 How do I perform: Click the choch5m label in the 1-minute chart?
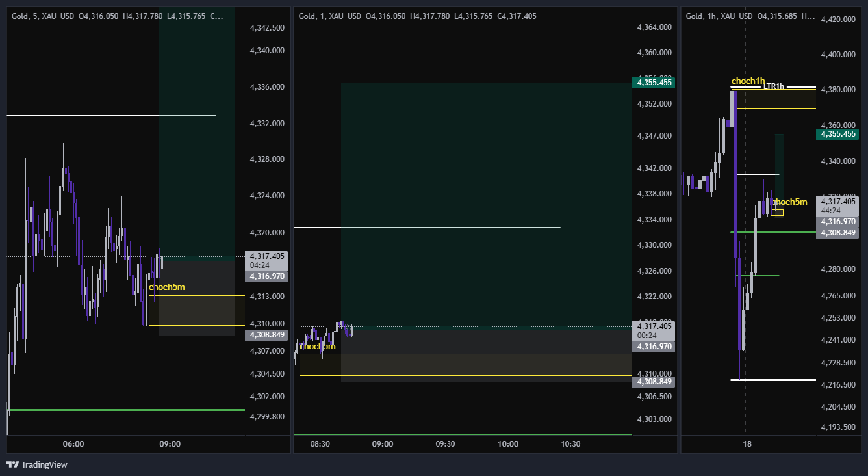[x=318, y=346]
